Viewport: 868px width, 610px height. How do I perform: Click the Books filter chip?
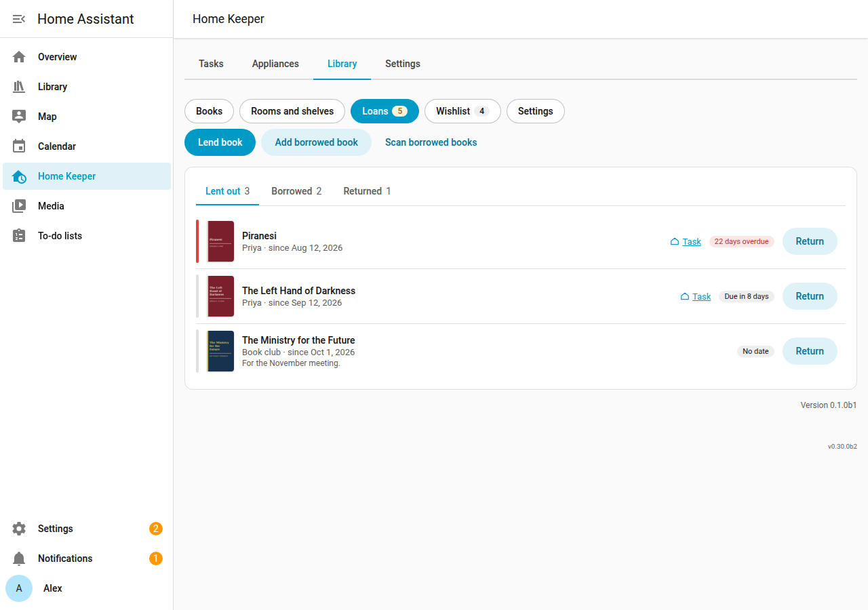click(x=209, y=111)
